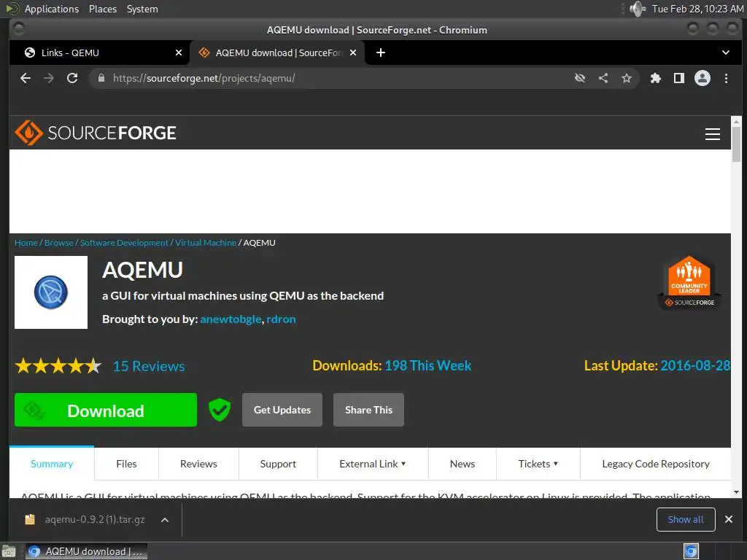Open the tab search dropdown arrow
This screenshot has width=747, height=560.
tap(726, 52)
